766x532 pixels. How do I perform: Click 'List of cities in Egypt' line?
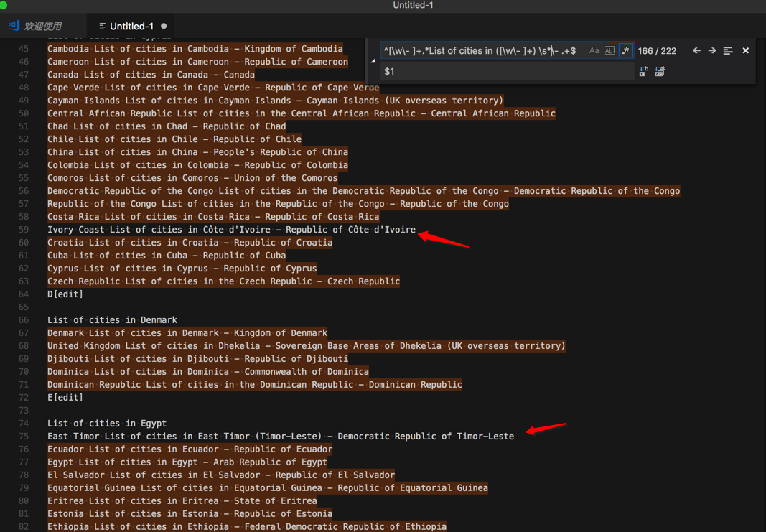click(107, 424)
